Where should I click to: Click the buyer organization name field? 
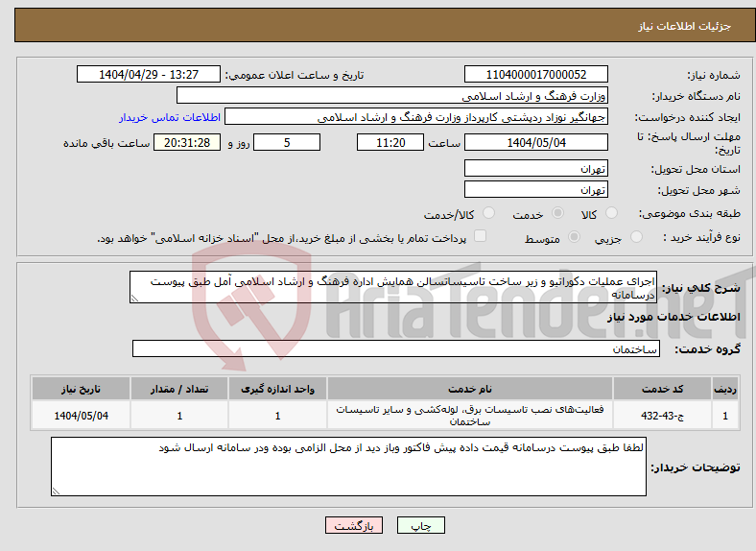pyautogui.click(x=392, y=96)
